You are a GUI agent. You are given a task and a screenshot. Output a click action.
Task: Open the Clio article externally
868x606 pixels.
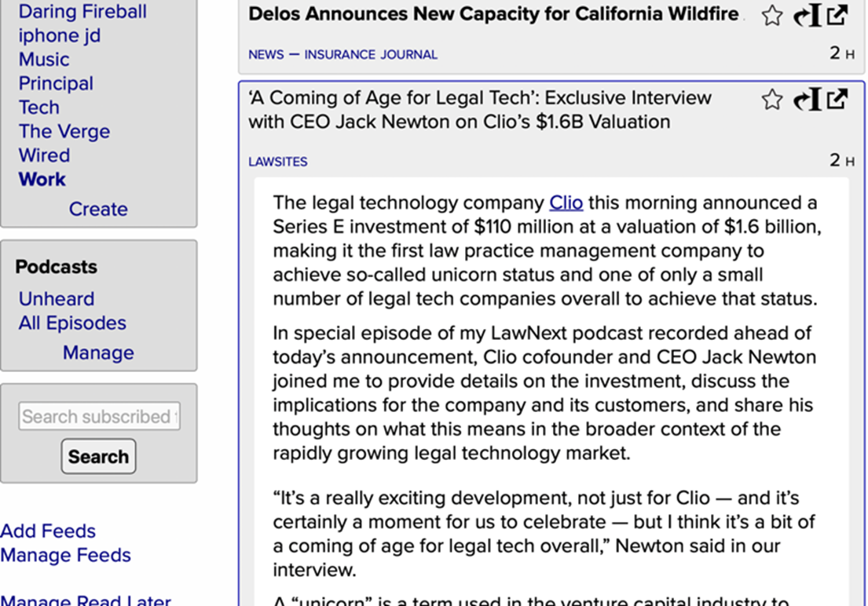pos(837,99)
